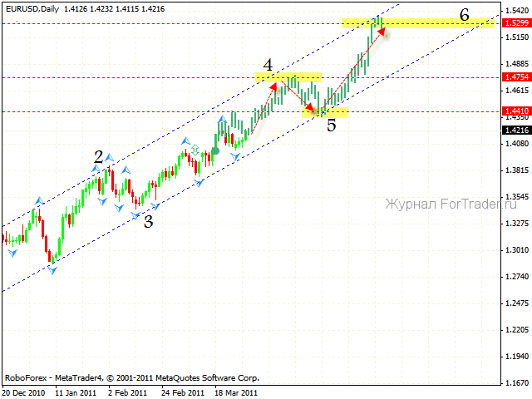Click the RoboForex MetaTrader4 copyright text
Image resolution: width=532 pixels, height=399 pixels.
131,377
